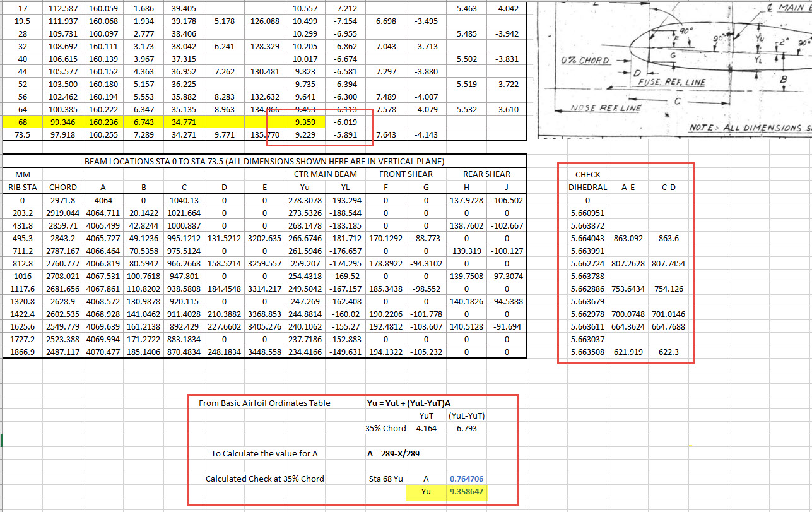
Task: Click the 'BEAM LOCATIONS STA 0 TO STA 73.5' title
Action: coord(264,162)
